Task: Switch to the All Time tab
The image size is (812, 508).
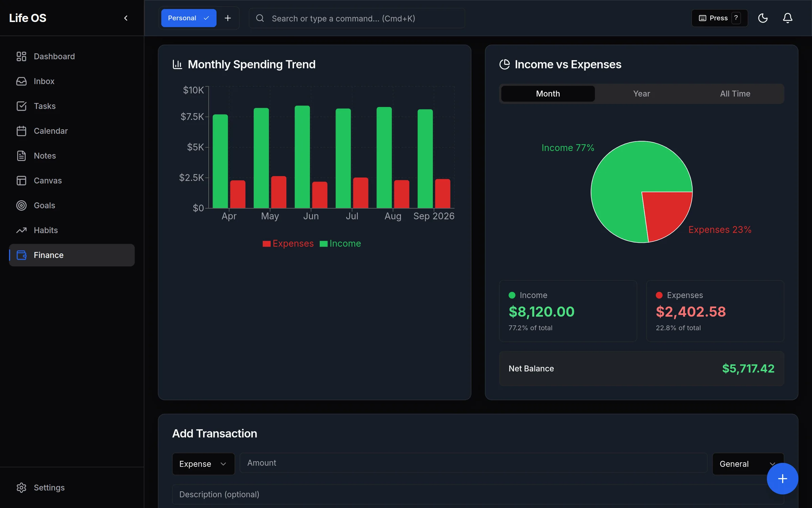Action: click(x=735, y=93)
